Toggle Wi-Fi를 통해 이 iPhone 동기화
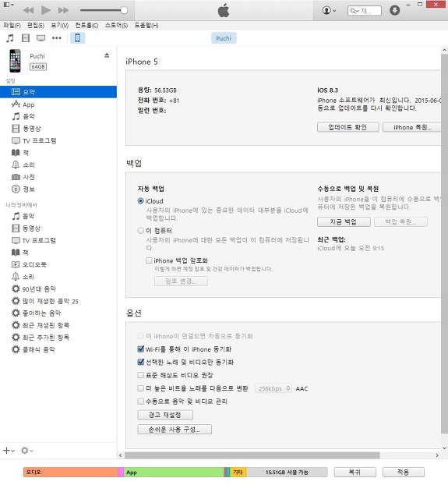Viewport: 448px width, 485px height. (140, 349)
